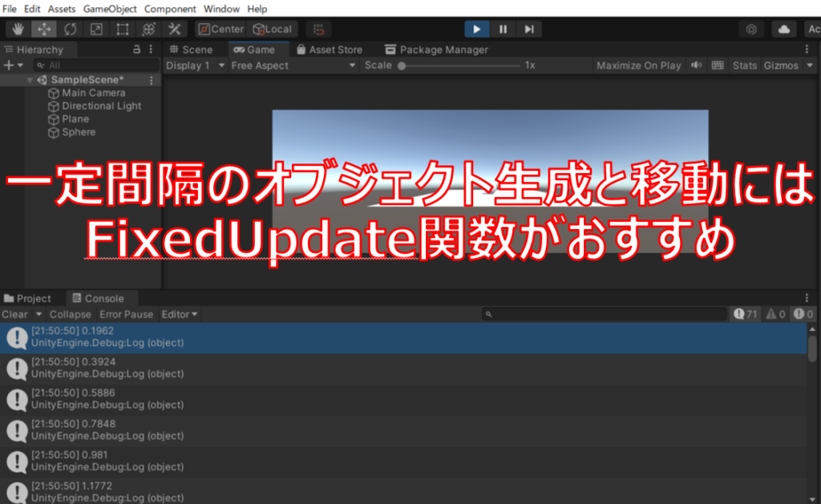
Task: Open the Available Custom Editor Tools icon
Action: 173,28
